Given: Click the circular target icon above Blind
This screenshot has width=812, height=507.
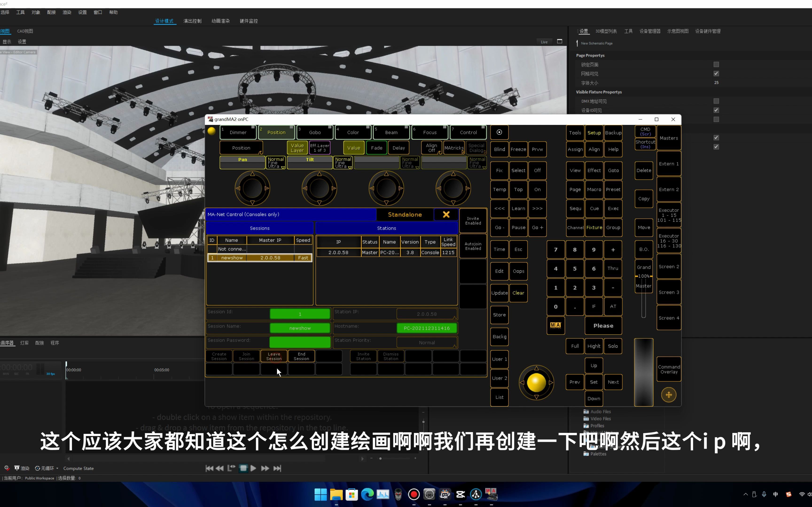Looking at the screenshot, I should [499, 132].
